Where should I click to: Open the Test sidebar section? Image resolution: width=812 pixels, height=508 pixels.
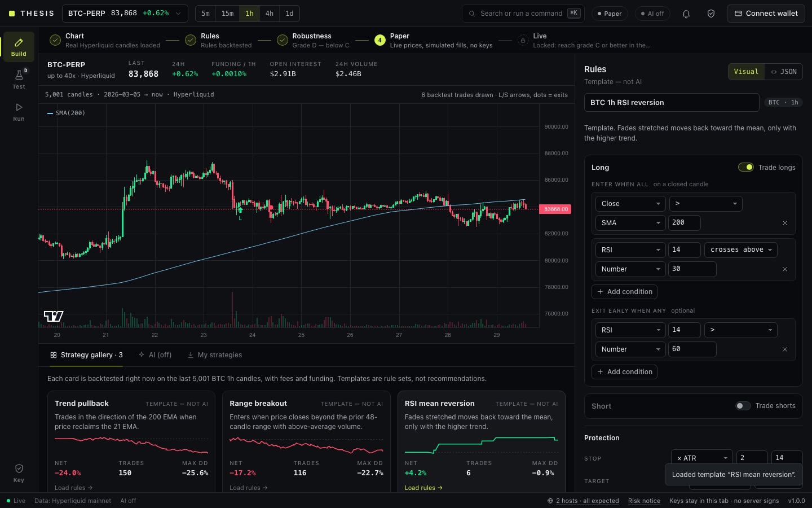pos(19,79)
